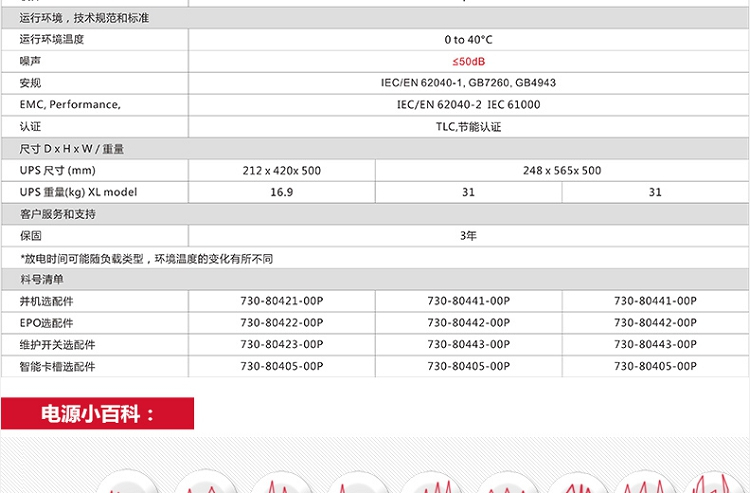The image size is (750, 493).
Task: Click EPO part number 730-80422-00P
Action: pos(282,323)
